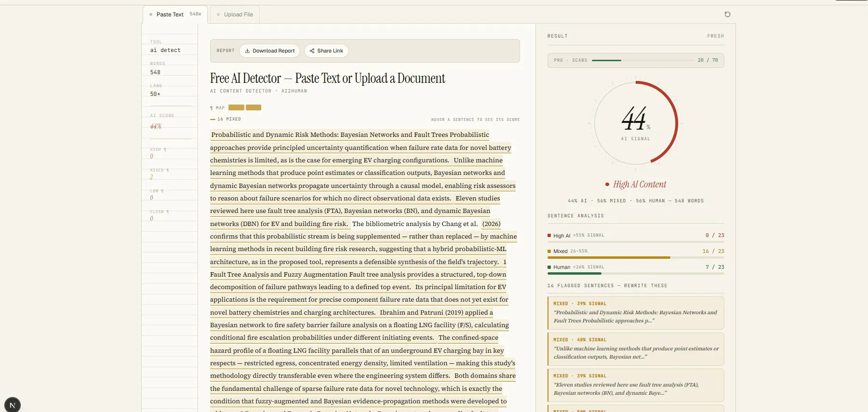Click the Human sentences progress bar

tap(636, 273)
